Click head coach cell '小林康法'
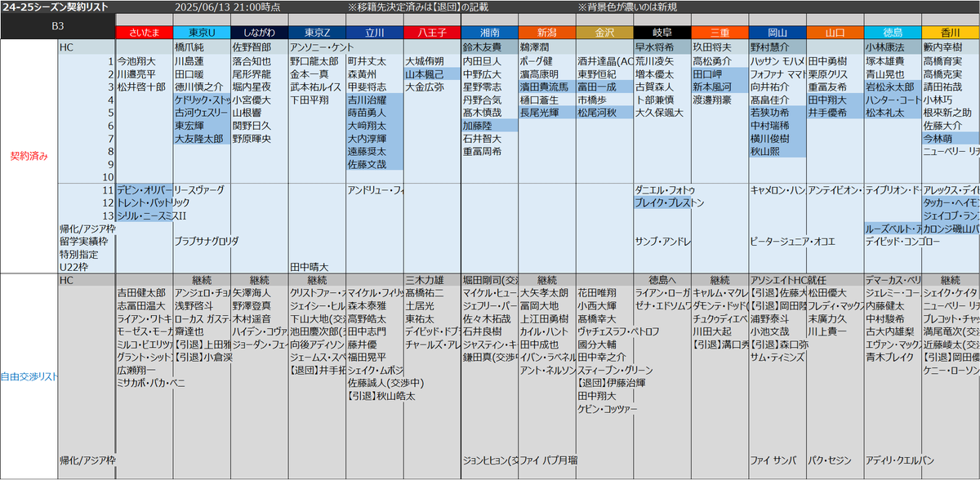980x480 pixels. coord(892,47)
